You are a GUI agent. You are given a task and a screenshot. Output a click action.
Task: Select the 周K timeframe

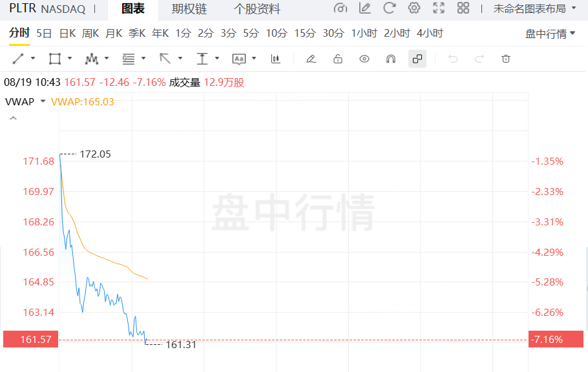[90, 34]
